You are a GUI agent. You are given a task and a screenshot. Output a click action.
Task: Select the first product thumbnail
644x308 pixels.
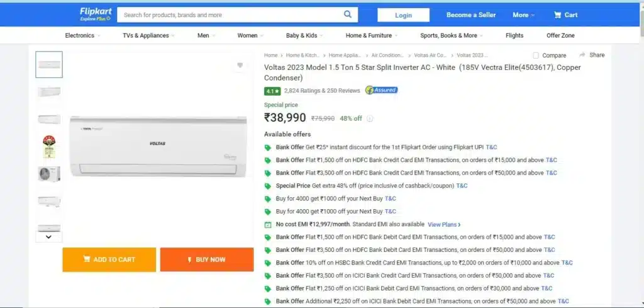[x=49, y=65]
